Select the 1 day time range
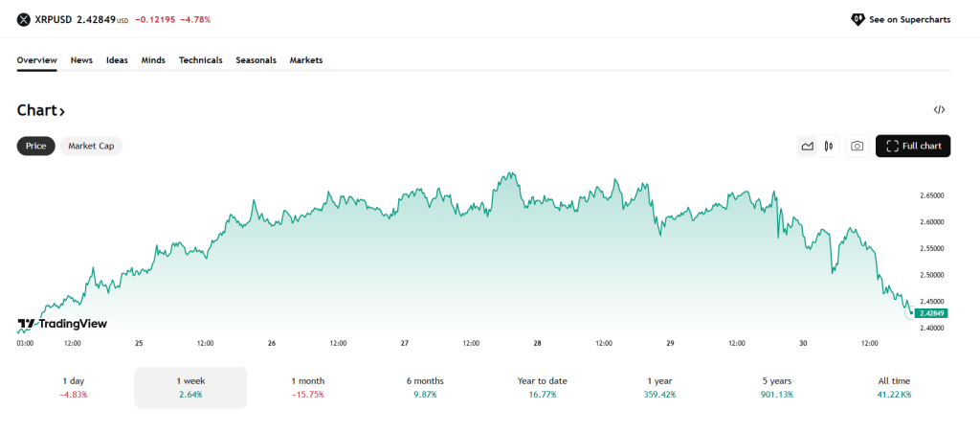The image size is (980, 433). 73,387
